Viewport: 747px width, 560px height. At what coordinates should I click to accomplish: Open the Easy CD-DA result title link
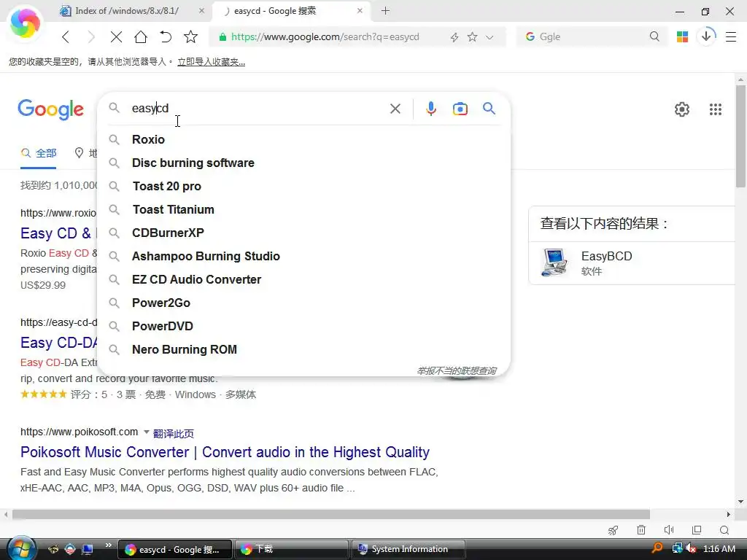(x=58, y=343)
